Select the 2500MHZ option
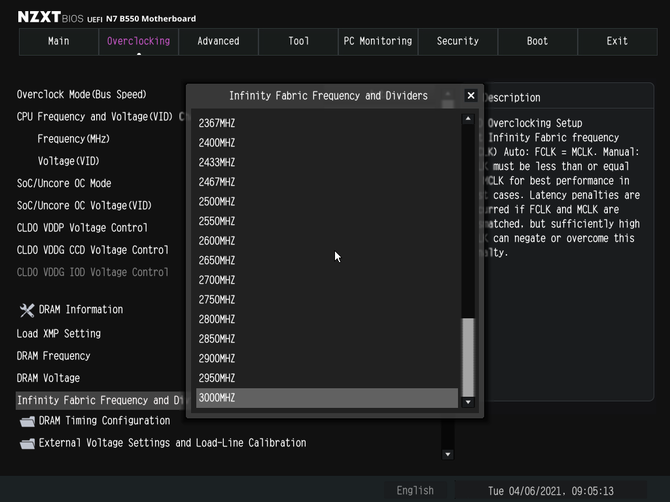The width and height of the screenshot is (670, 502). 327,202
